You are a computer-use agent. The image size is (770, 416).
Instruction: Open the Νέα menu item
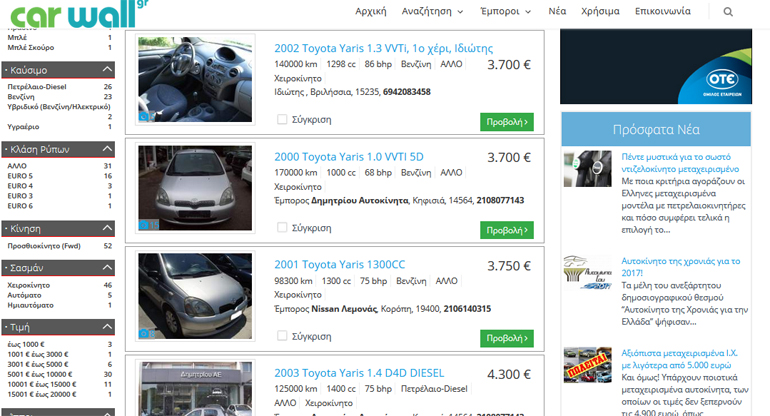tap(557, 11)
